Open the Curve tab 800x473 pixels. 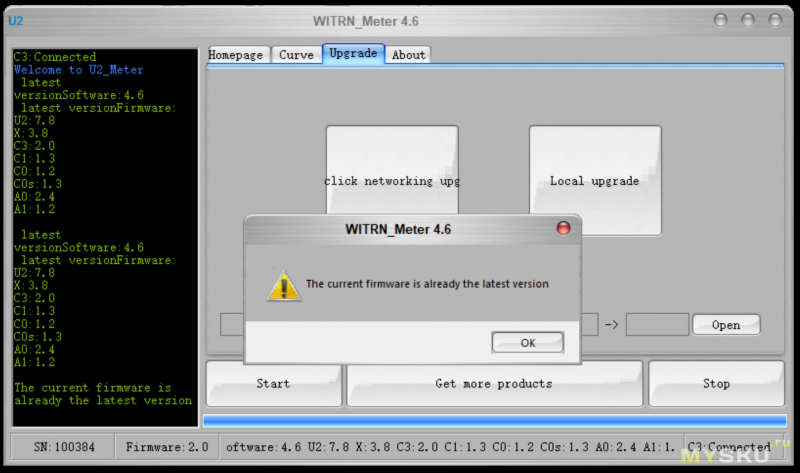[x=296, y=55]
